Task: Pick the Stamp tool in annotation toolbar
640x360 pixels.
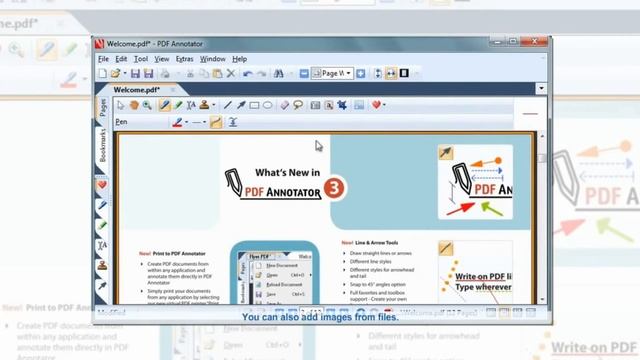Action: coord(204,105)
